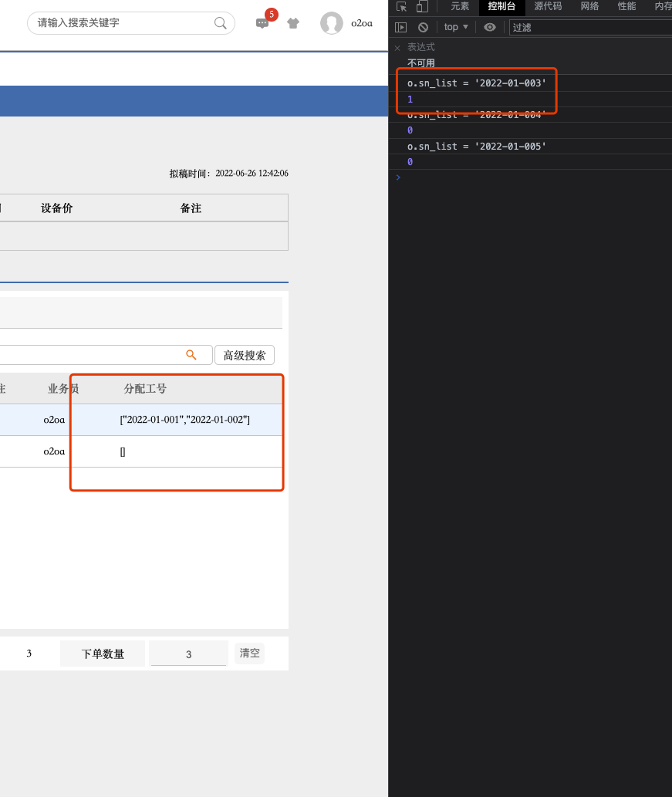672x797 pixels.
Task: Click the t-shirt theme icon
Action: pyautogui.click(x=293, y=23)
